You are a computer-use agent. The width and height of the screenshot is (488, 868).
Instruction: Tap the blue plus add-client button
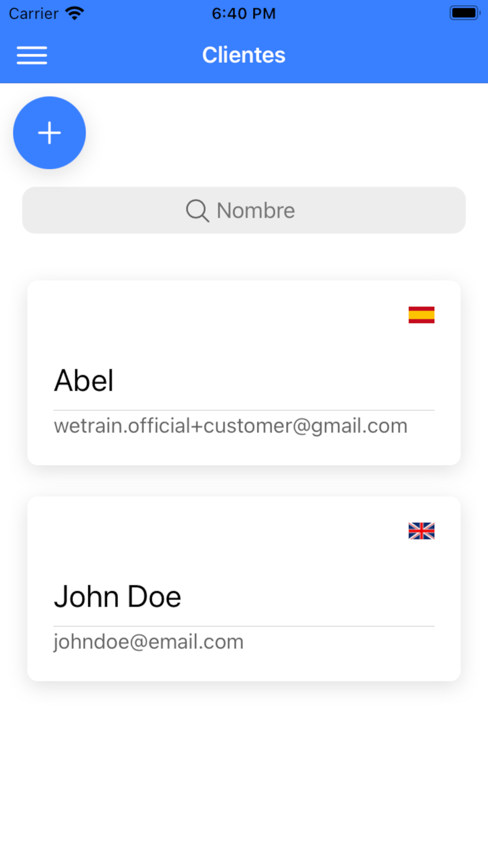pos(49,133)
